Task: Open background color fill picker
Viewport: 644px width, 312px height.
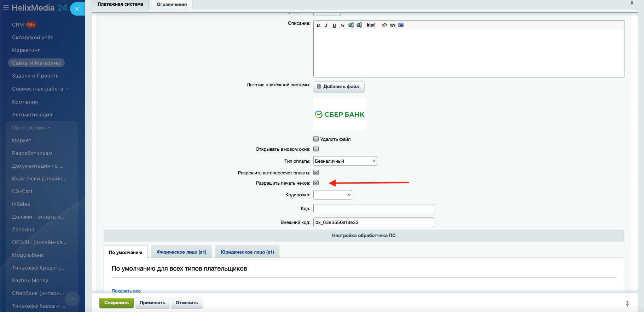Action: click(x=384, y=25)
